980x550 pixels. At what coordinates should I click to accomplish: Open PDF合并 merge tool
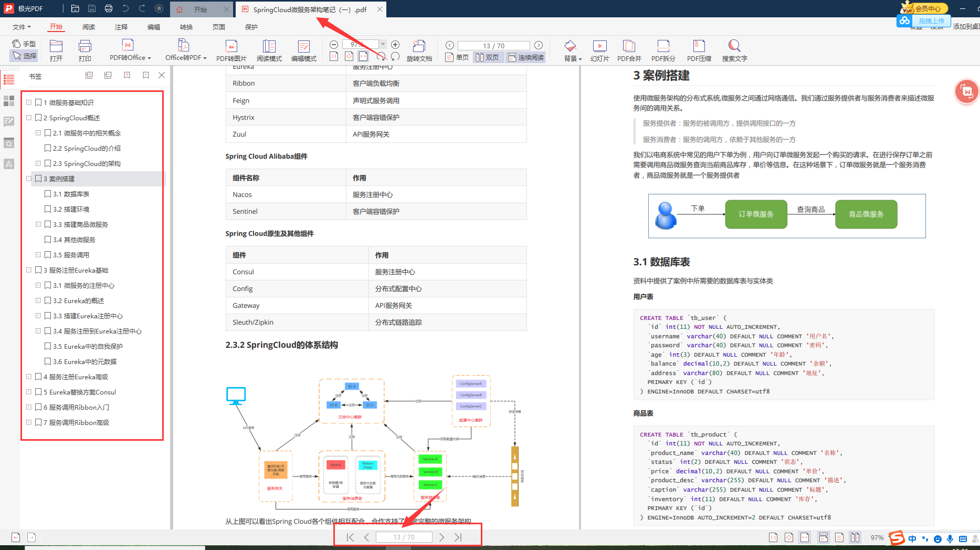[x=629, y=51]
